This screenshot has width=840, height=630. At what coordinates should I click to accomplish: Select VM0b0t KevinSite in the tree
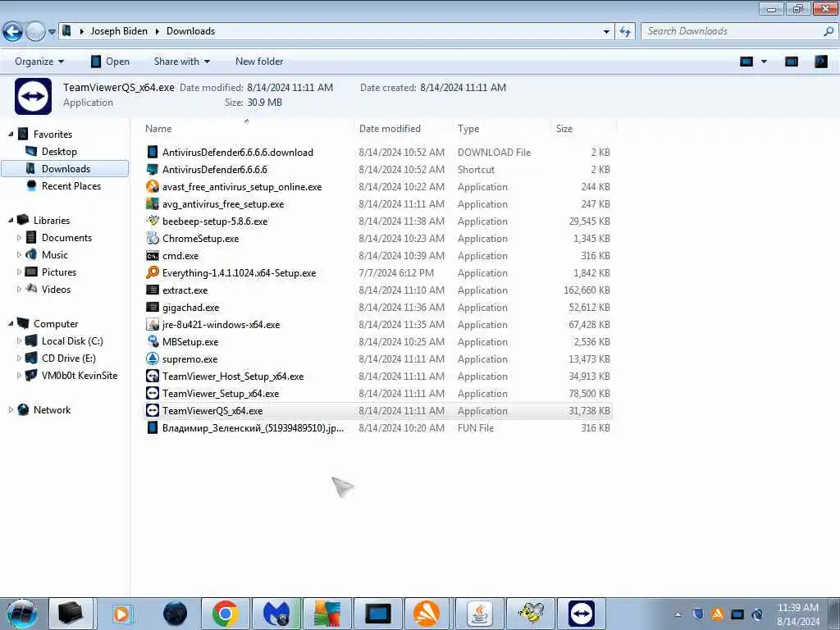(80, 375)
